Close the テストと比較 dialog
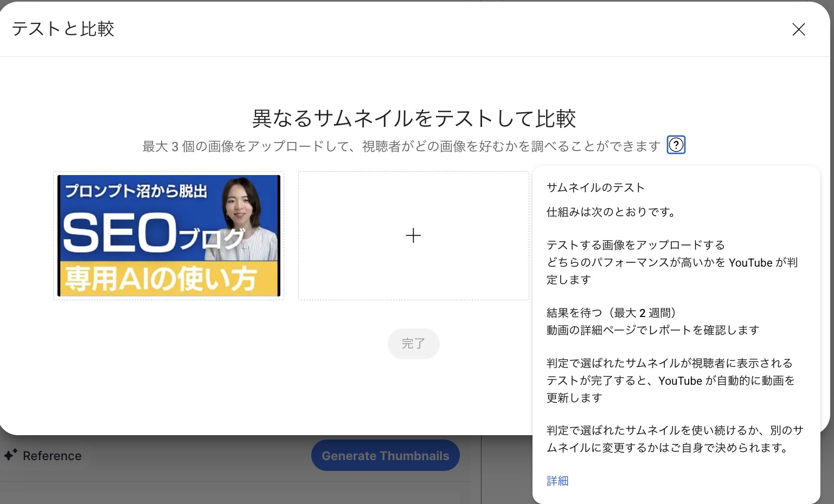The image size is (834, 504). [798, 29]
